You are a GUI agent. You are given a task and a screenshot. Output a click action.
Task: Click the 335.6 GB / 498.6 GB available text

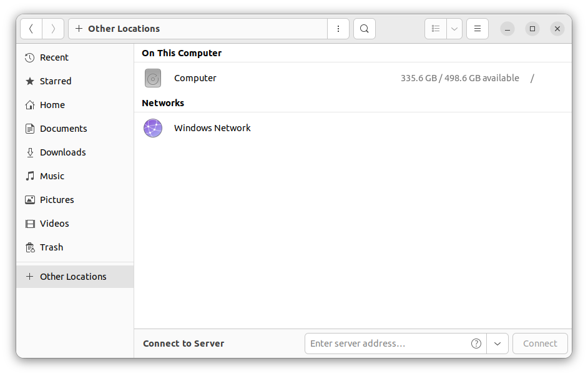(x=460, y=78)
